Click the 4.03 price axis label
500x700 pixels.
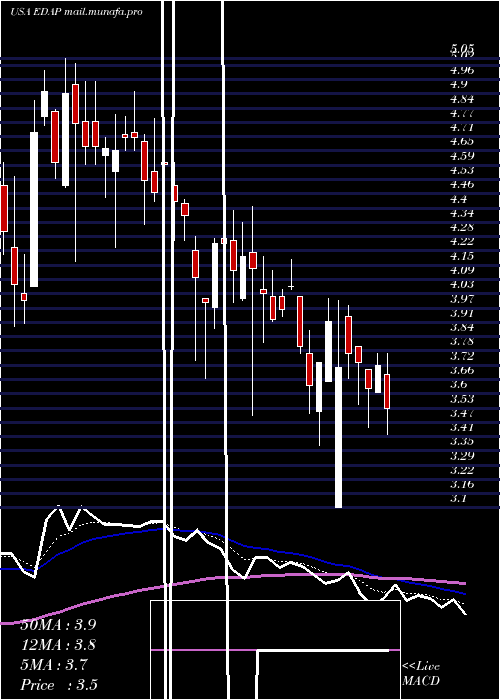(462, 284)
